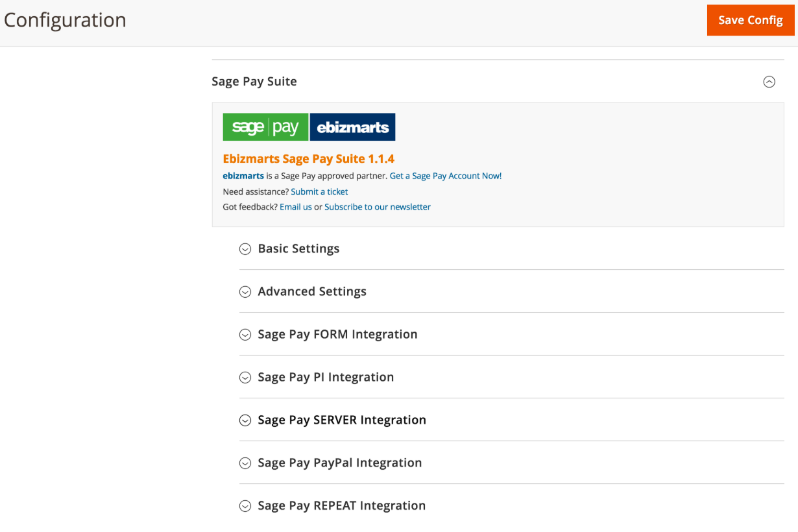Expand the Advanced Settings chevron icon
798x532 pixels.
point(245,292)
